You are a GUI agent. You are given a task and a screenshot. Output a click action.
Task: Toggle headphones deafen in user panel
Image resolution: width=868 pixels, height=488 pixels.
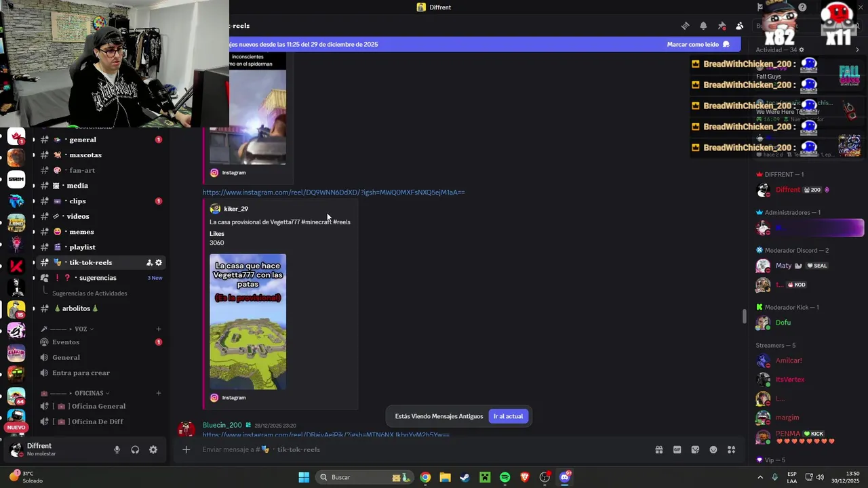[135, 449]
